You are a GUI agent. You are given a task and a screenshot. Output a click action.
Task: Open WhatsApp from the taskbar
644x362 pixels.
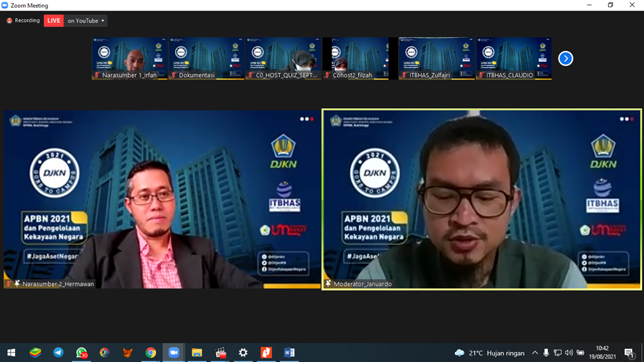tap(82, 353)
